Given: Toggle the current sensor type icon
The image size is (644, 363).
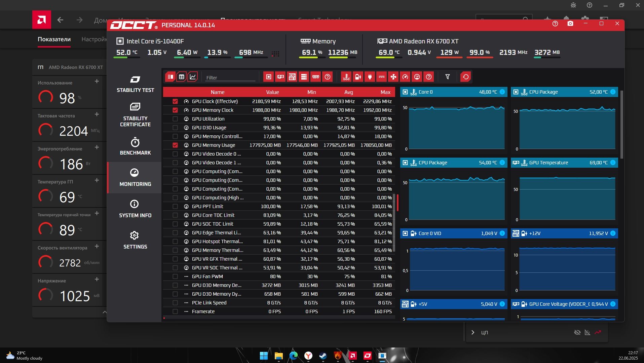Looking at the screenshot, I should click(x=381, y=77).
